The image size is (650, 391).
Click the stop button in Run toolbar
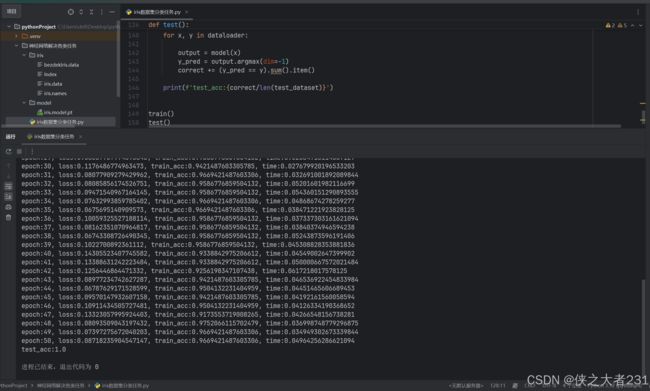(19, 152)
